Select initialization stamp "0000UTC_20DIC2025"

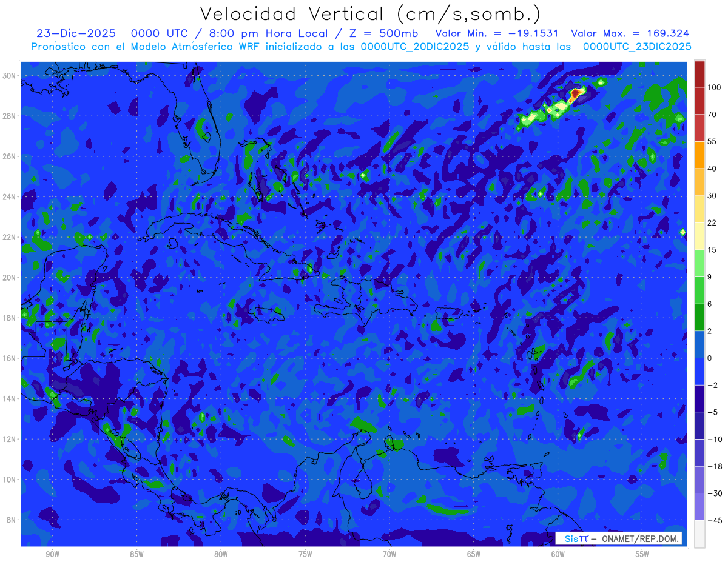(x=415, y=47)
